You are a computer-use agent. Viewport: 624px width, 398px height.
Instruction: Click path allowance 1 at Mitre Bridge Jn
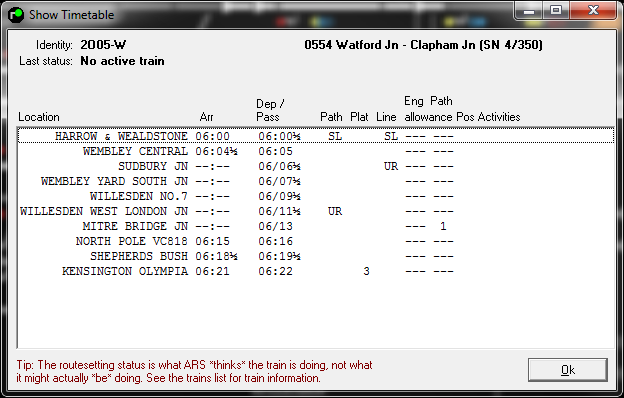(x=443, y=226)
